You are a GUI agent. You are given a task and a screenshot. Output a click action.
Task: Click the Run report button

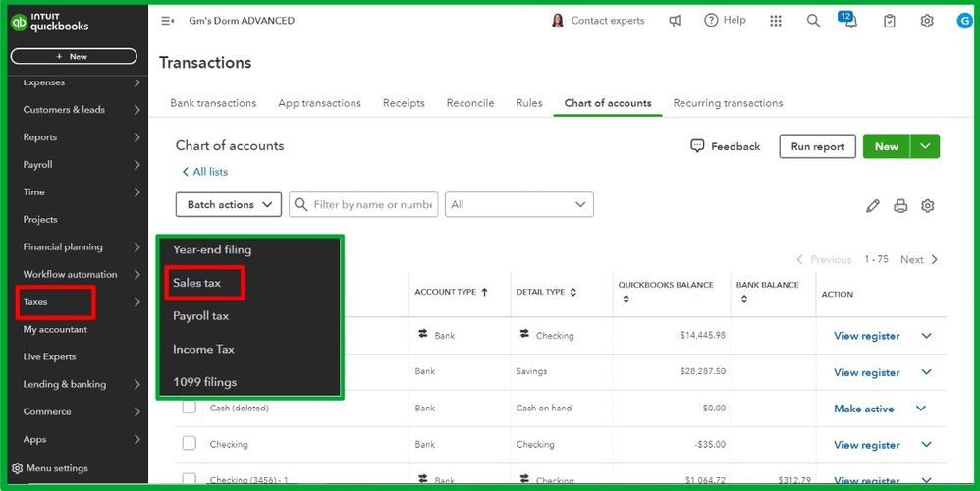point(818,146)
